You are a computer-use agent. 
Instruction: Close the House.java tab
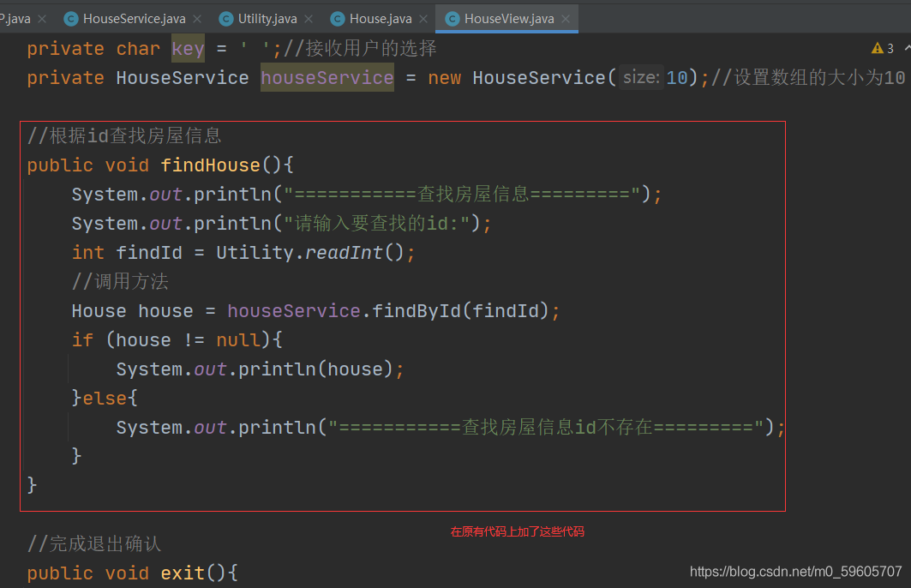point(423,19)
